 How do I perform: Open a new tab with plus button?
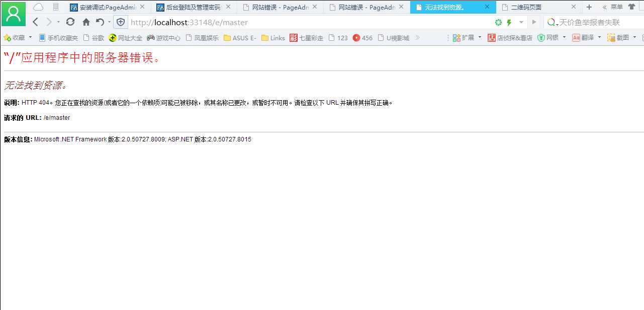(589, 7)
